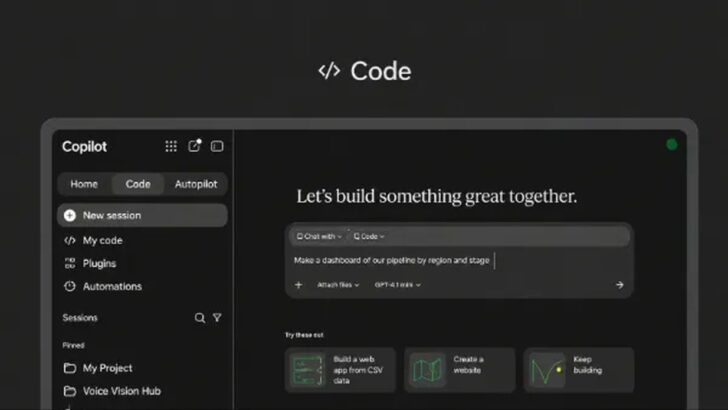
Task: Click the Pinned label
Action: pyautogui.click(x=73, y=345)
